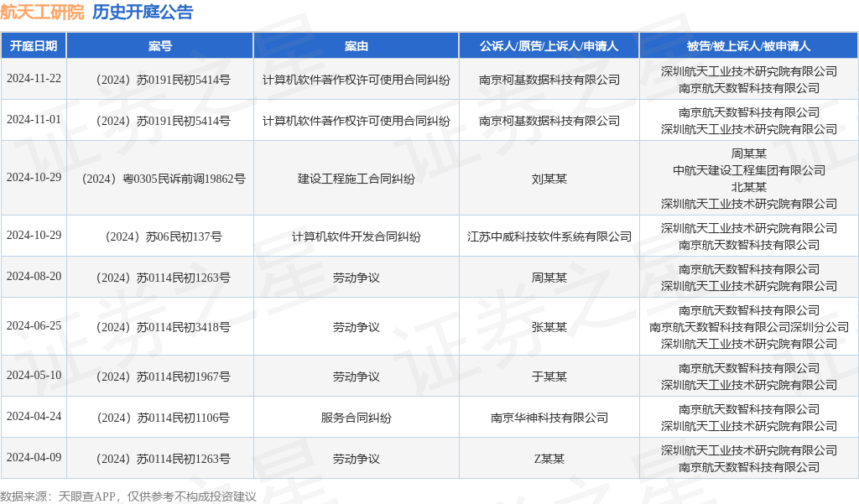Image resolution: width=859 pixels, height=504 pixels.
Task: Click 南京航天数智科技有限公司 in the 南京华神科技 row
Action: pos(749,409)
